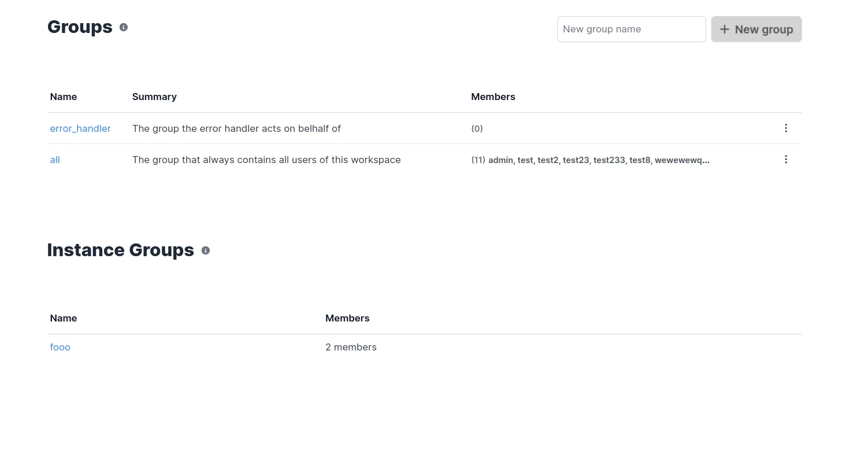Select the test member chip
868x473 pixels.
click(x=525, y=160)
